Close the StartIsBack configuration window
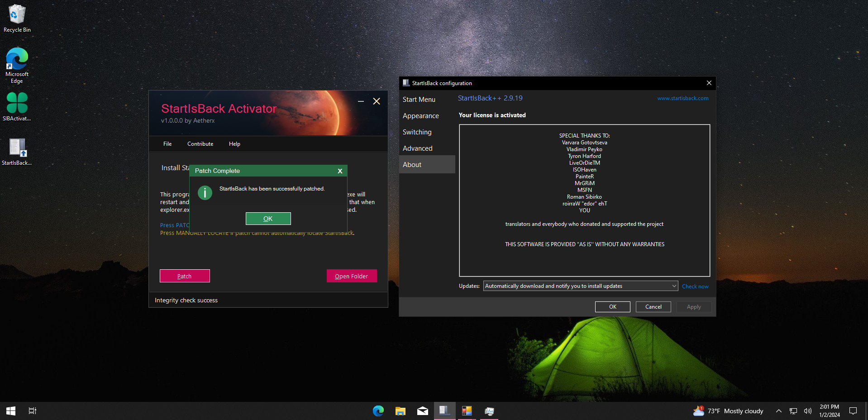The height and width of the screenshot is (420, 868). (709, 83)
